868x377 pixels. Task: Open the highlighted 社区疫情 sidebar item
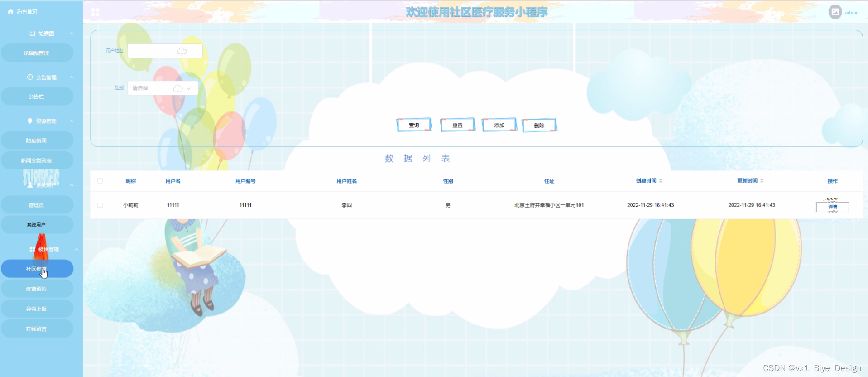37,269
